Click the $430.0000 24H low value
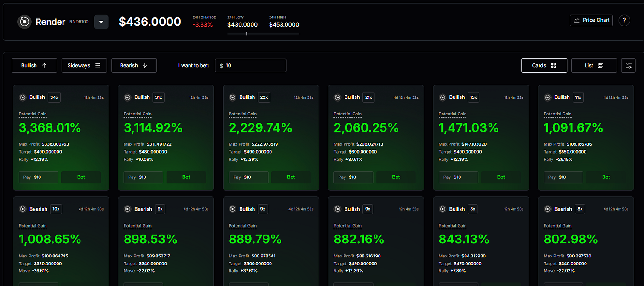The height and width of the screenshot is (286, 644). click(242, 25)
